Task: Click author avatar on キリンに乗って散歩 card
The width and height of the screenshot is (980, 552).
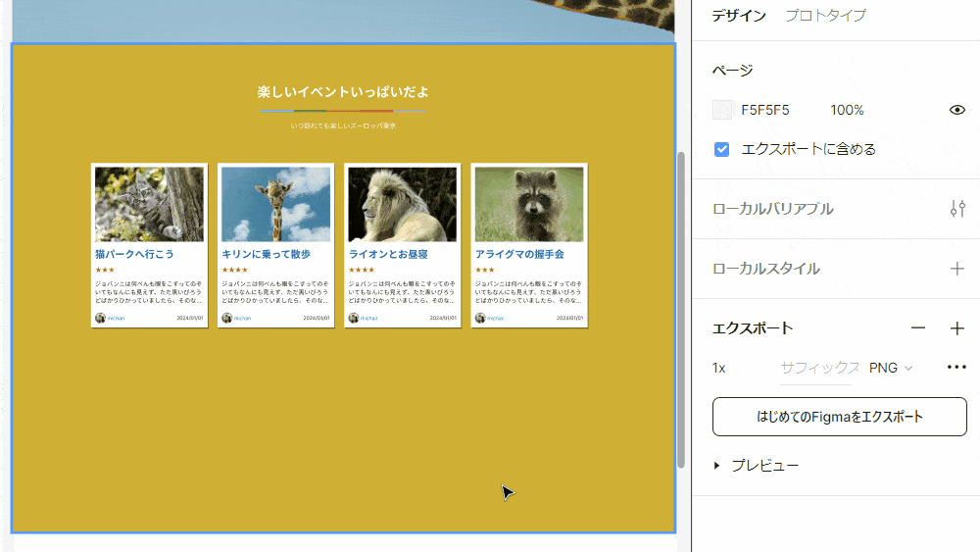Action: [x=227, y=319]
